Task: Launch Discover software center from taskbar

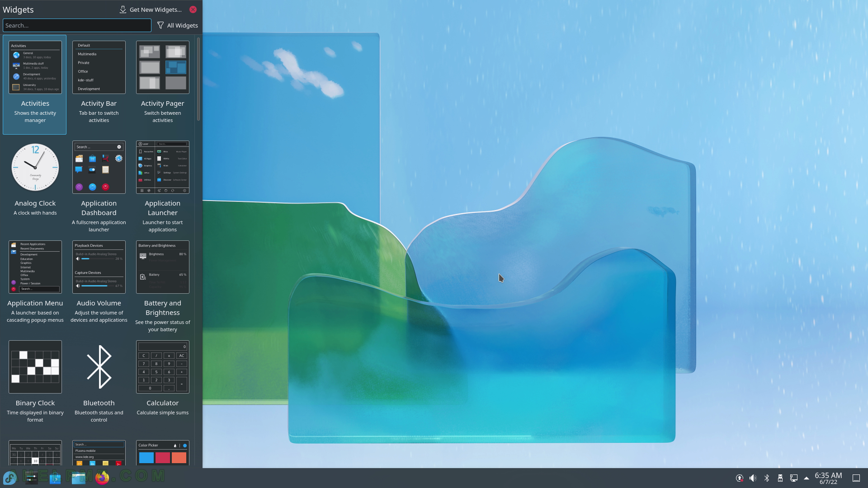Action: click(x=55, y=478)
